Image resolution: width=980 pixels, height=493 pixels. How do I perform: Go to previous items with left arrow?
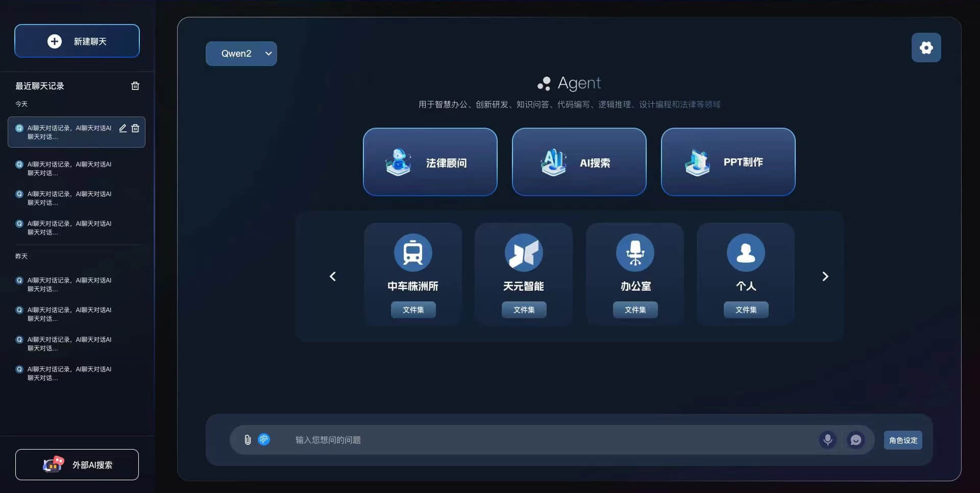pos(333,276)
